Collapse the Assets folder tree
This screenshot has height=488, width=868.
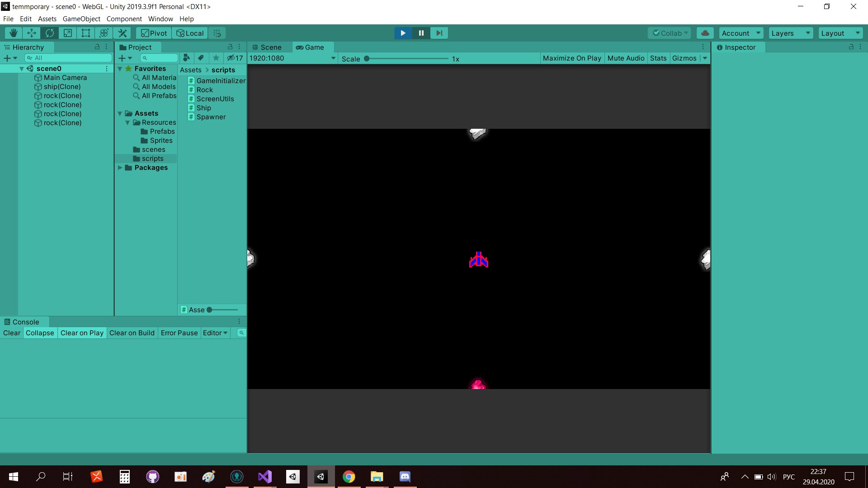(x=120, y=113)
